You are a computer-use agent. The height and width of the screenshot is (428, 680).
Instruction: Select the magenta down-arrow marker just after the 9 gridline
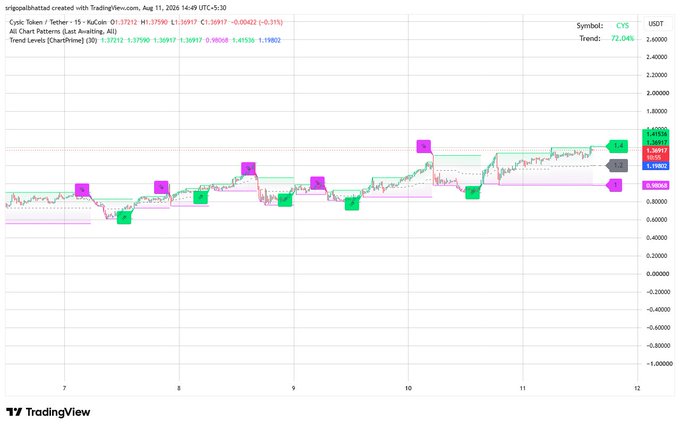tap(317, 183)
